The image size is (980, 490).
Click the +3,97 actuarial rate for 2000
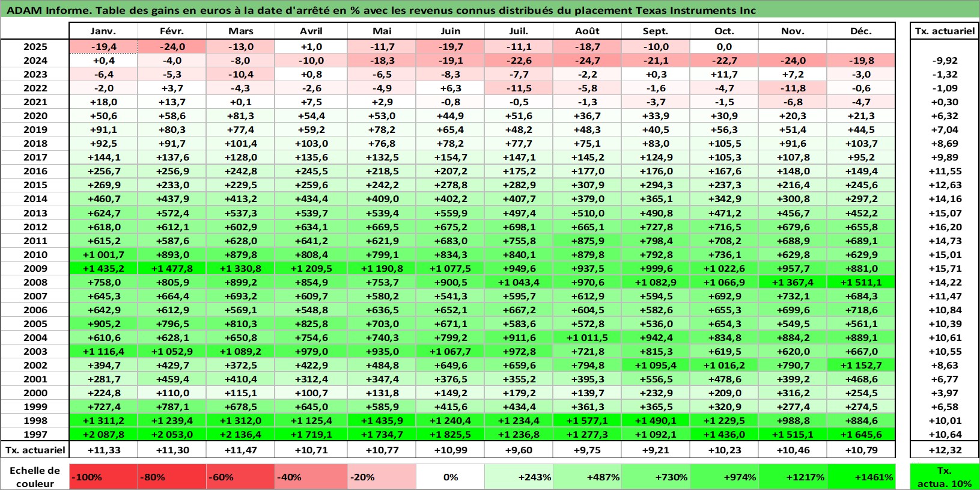tap(945, 393)
